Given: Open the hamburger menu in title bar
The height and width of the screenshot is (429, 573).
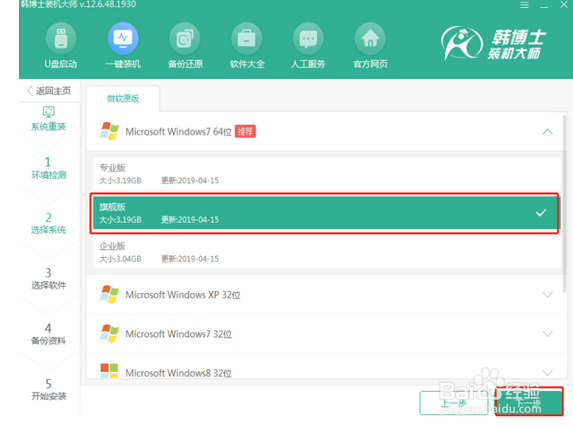Looking at the screenshot, I should tap(524, 5).
